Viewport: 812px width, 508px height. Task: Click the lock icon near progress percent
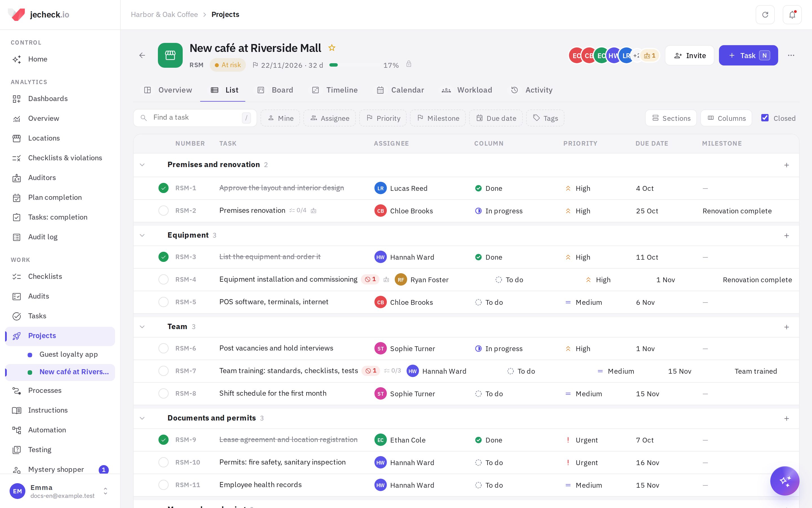click(x=409, y=64)
